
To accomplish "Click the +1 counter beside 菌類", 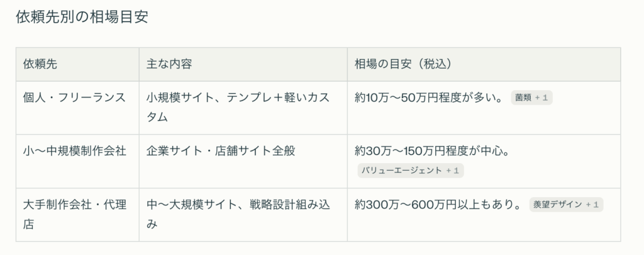I will [542, 98].
